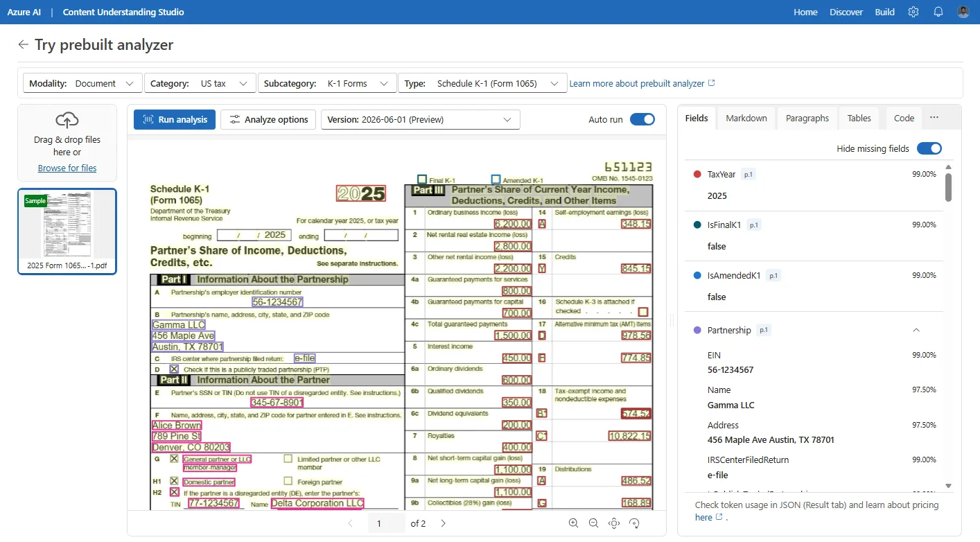Screen dimensions: 980x542
Task: Click the red TaxYear color dot
Action: (x=697, y=174)
